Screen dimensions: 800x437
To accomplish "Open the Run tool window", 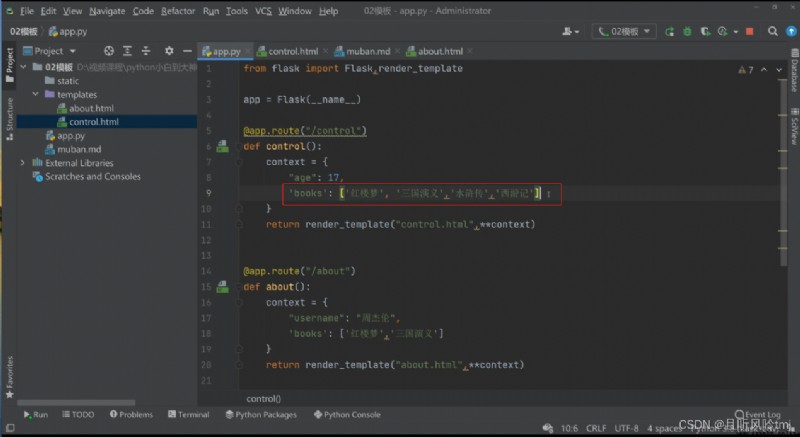I will pos(35,415).
